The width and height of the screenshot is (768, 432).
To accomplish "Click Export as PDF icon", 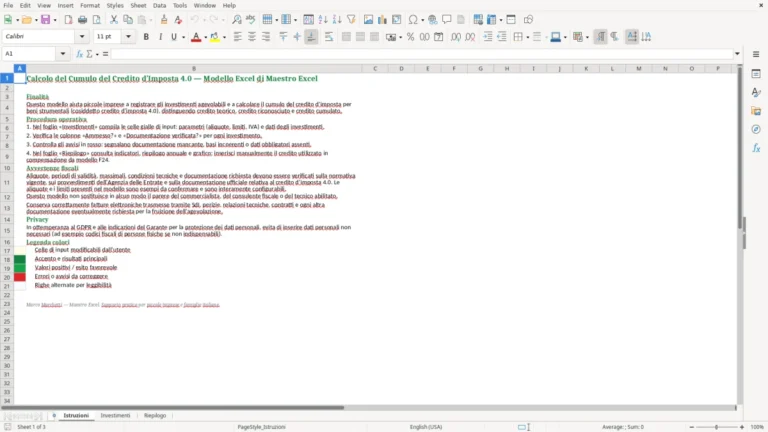I will pos(68,20).
